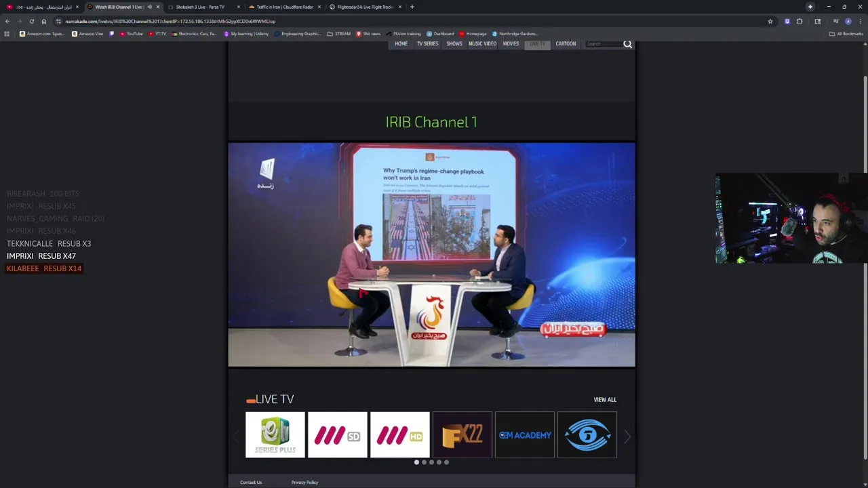
Task: Open CARTOON in the site menu
Action: pyautogui.click(x=566, y=44)
